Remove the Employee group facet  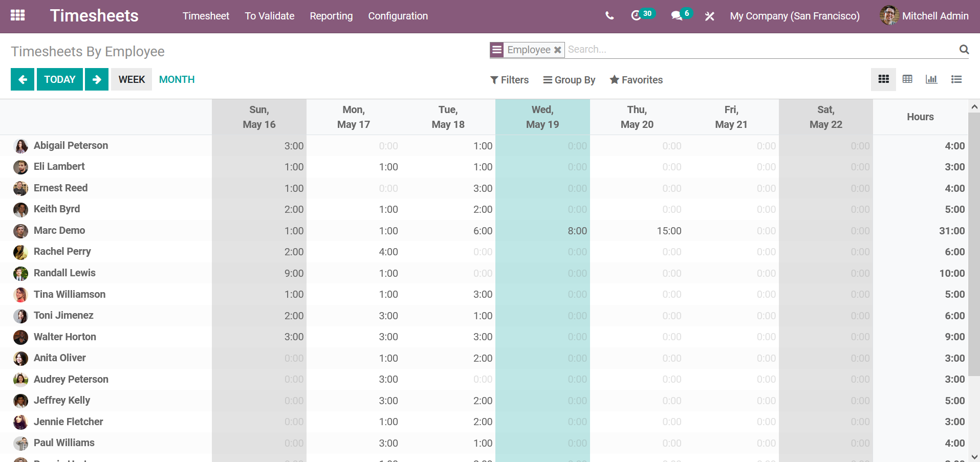tap(558, 50)
